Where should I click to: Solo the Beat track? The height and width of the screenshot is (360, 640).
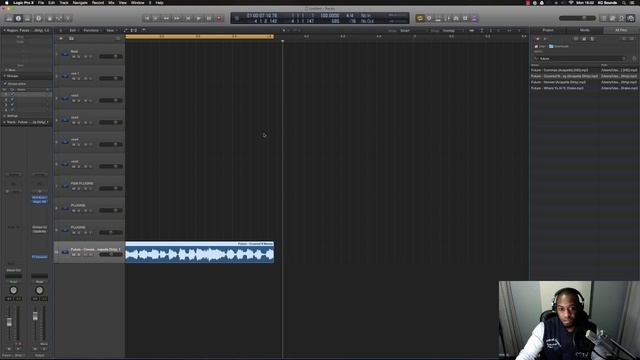click(x=79, y=56)
